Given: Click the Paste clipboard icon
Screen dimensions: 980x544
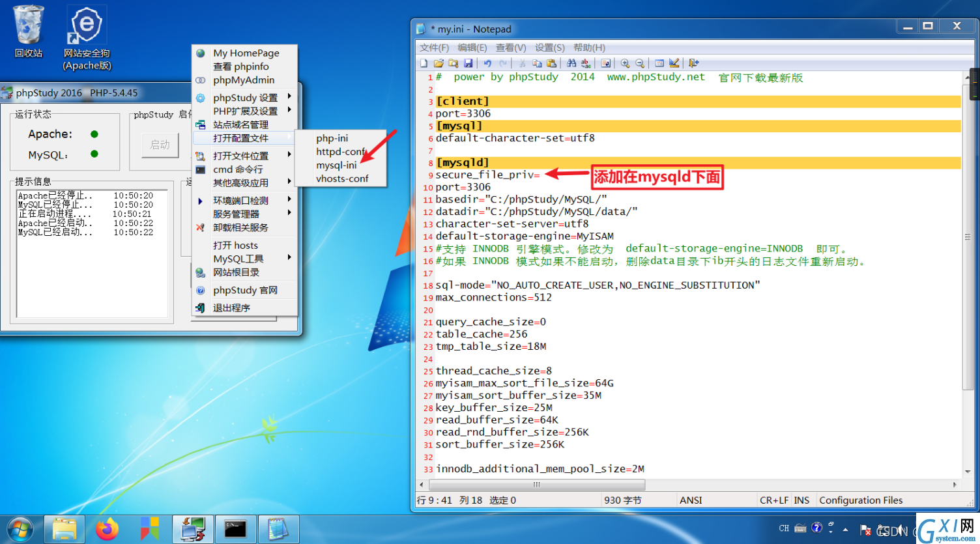Looking at the screenshot, I should (551, 63).
